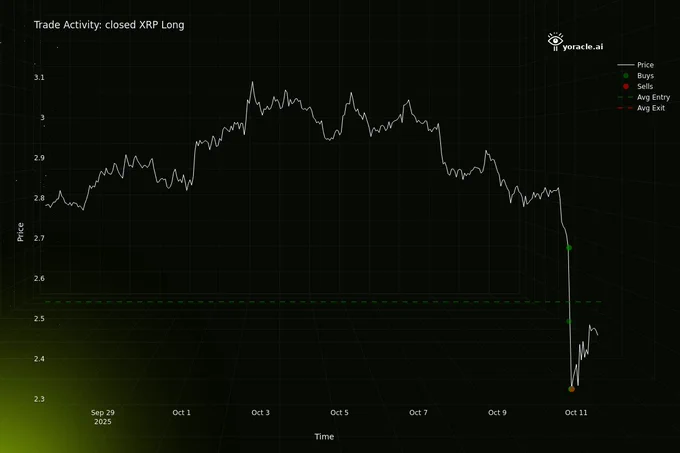Click the 'Time' x-axis title
The height and width of the screenshot is (453, 680).
(x=324, y=437)
